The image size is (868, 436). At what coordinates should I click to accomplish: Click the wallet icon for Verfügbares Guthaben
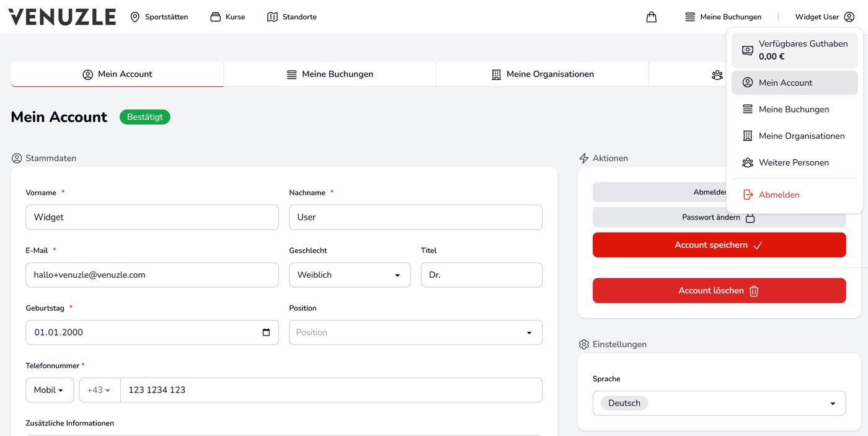pyautogui.click(x=748, y=50)
